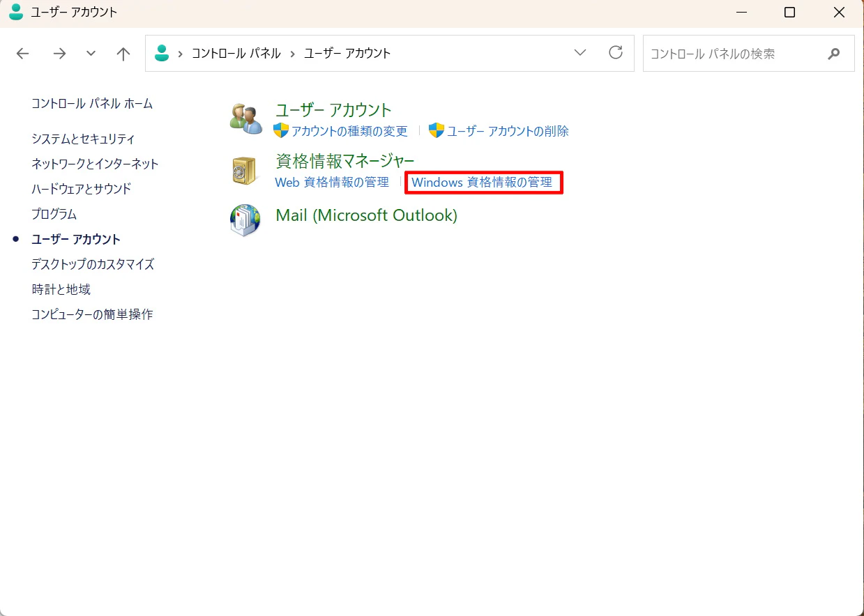Go up one level with up arrow

coord(123,54)
